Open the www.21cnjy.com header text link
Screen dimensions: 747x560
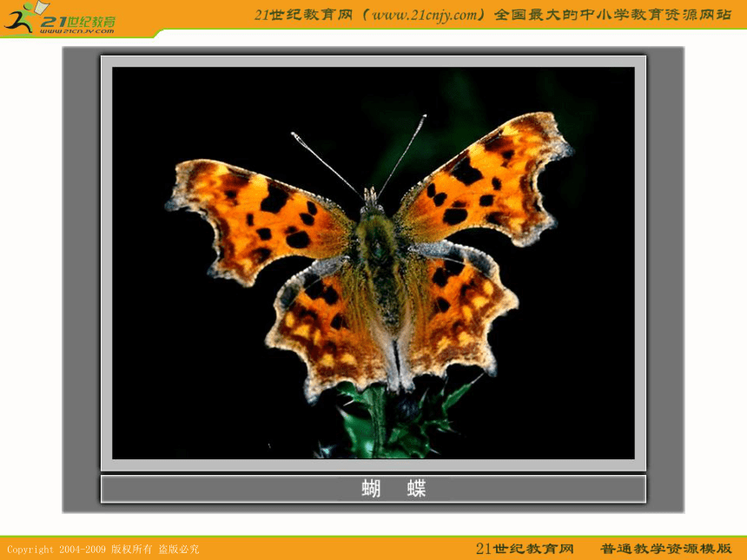click(x=424, y=16)
